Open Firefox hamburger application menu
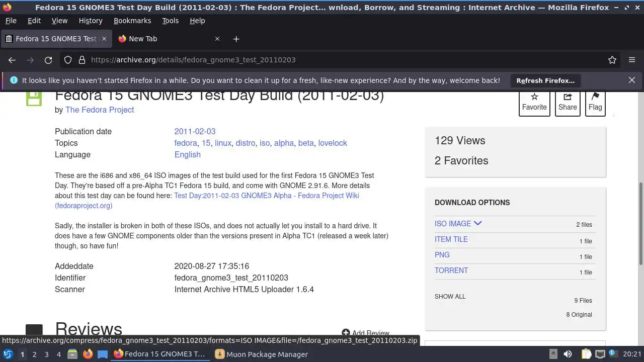This screenshot has width=644, height=362. coord(632,60)
